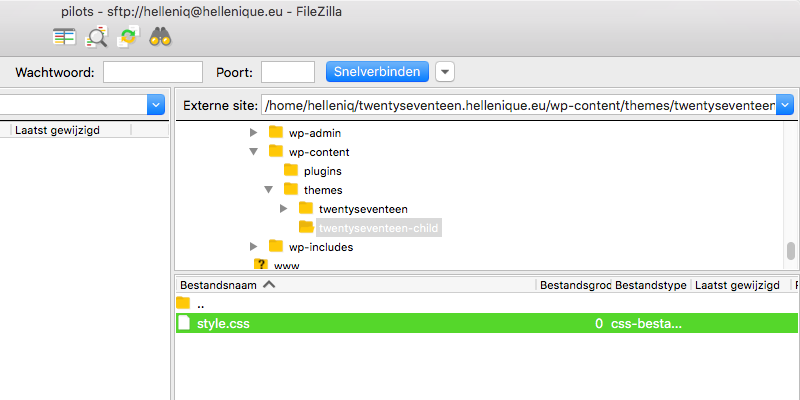Open file search with the binoculars icon
800x400 pixels.
[x=160, y=37]
